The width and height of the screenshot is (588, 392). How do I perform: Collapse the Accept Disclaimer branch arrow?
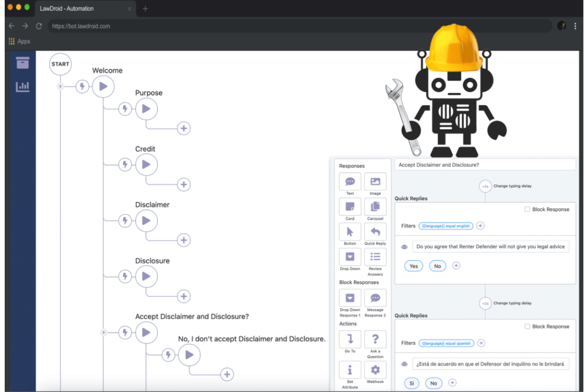tap(103, 332)
